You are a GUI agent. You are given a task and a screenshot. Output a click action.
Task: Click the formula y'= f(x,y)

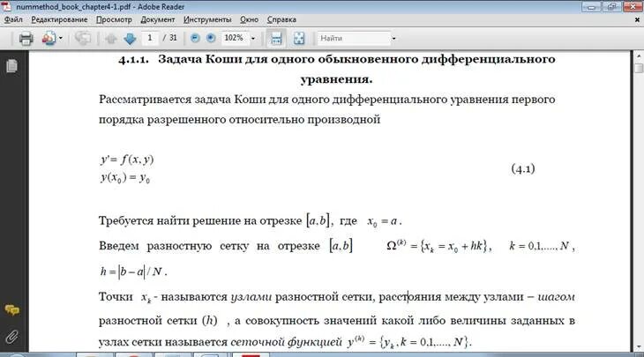point(127,160)
